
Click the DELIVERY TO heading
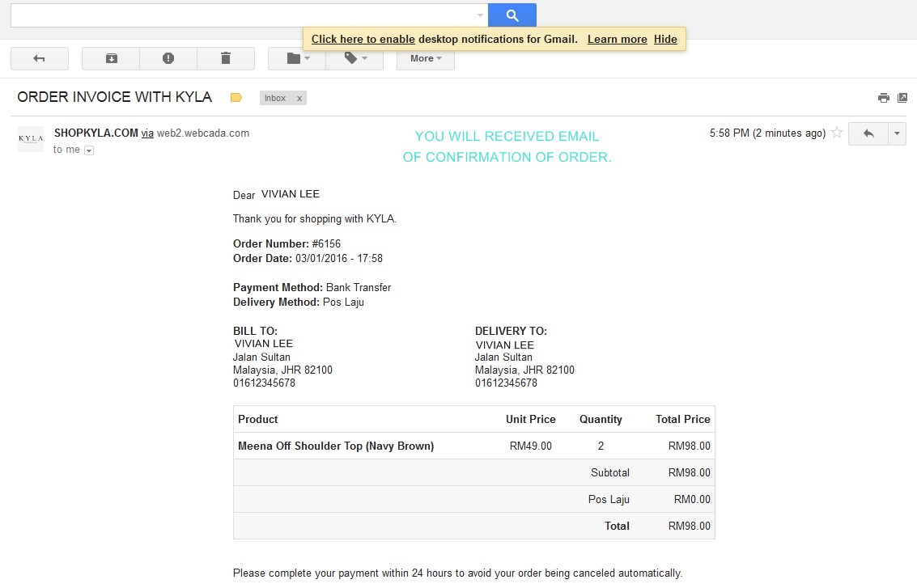point(511,331)
